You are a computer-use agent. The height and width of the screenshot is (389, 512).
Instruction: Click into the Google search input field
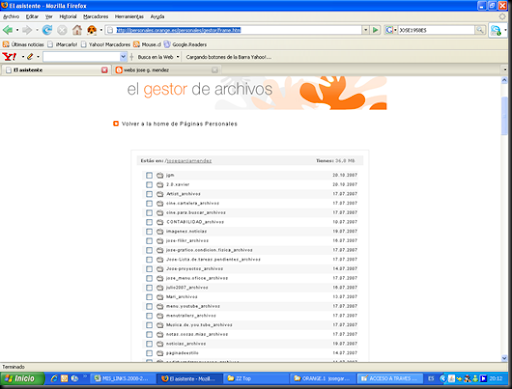[436, 30]
